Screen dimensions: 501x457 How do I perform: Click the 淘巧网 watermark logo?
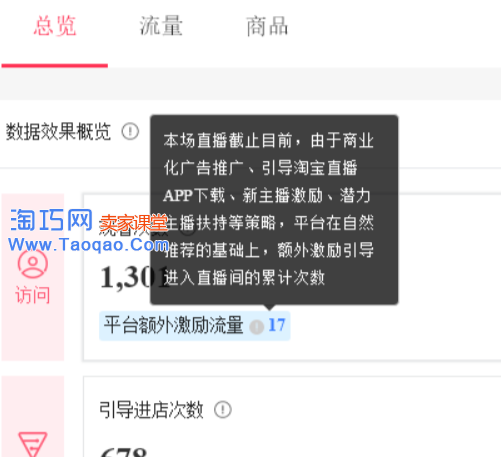tap(52, 220)
